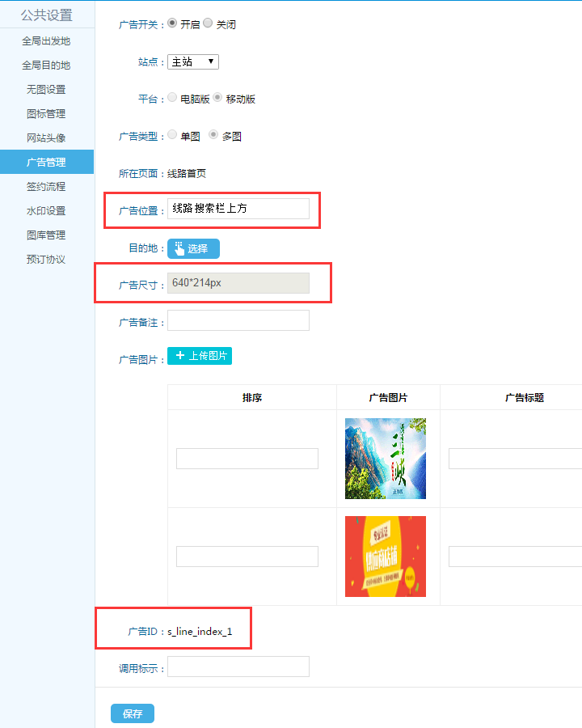Click the red and yellow ad thumbnail
Image resolution: width=582 pixels, height=728 pixels.
[x=386, y=557]
